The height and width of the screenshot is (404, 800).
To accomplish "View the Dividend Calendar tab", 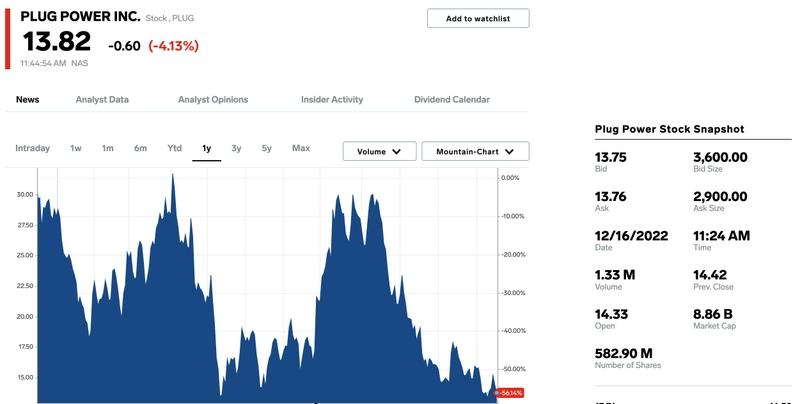I will (452, 99).
